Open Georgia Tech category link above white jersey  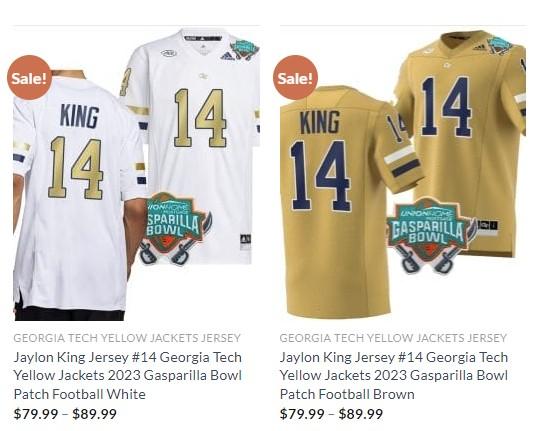[x=127, y=338]
